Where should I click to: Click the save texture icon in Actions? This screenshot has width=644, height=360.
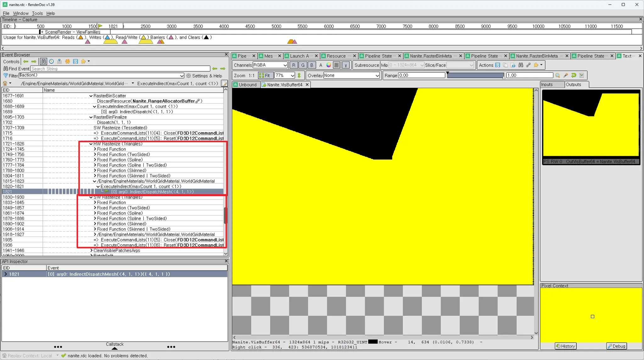coord(497,65)
